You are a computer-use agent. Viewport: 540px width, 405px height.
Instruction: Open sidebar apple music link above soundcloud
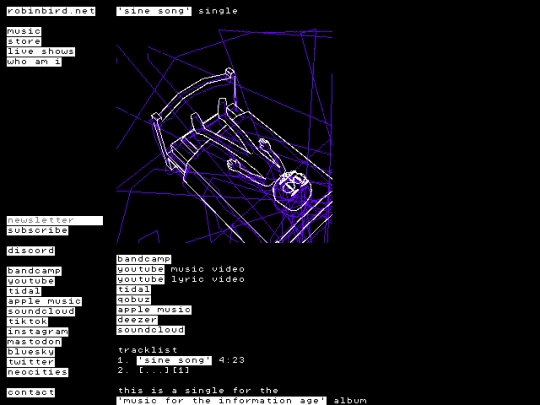point(44,302)
